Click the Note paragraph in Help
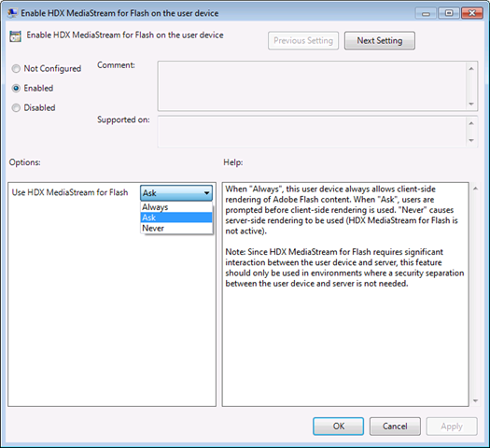 click(x=344, y=268)
